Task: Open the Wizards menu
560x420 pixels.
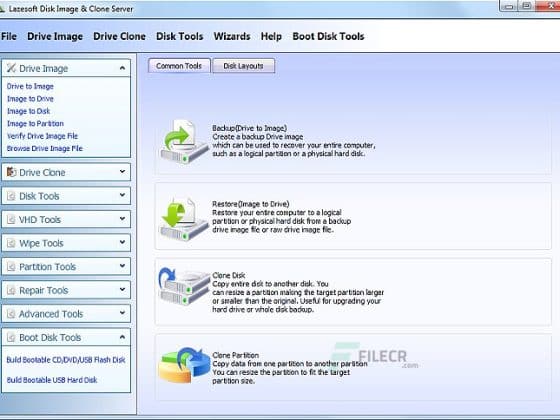Action: click(232, 36)
